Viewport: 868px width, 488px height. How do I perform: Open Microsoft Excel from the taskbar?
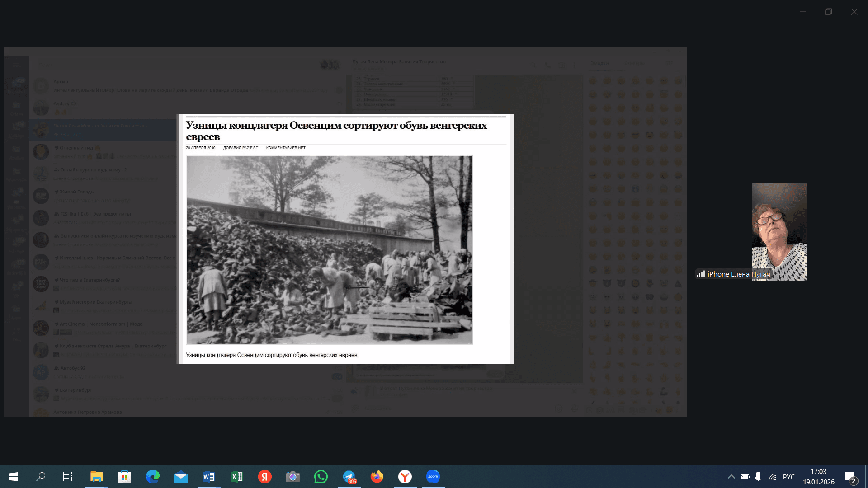pos(236,477)
